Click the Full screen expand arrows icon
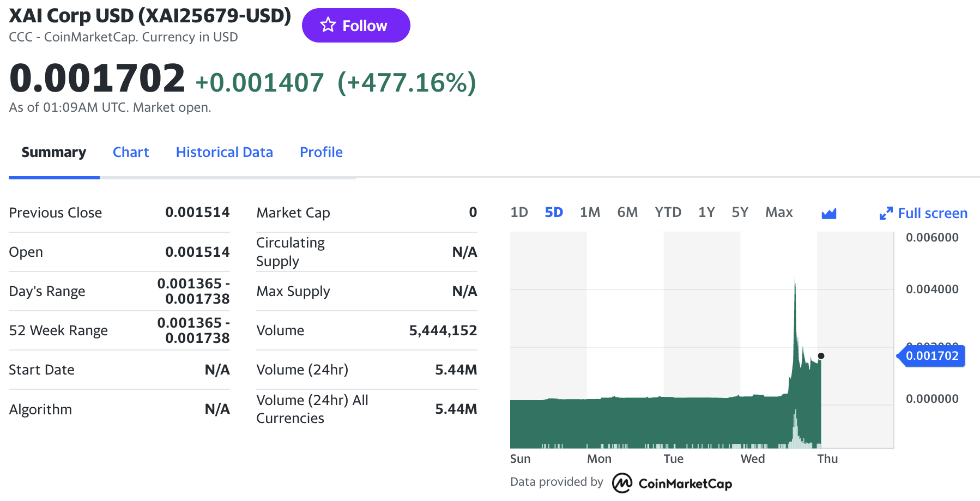This screenshot has width=980, height=501. pos(886,213)
